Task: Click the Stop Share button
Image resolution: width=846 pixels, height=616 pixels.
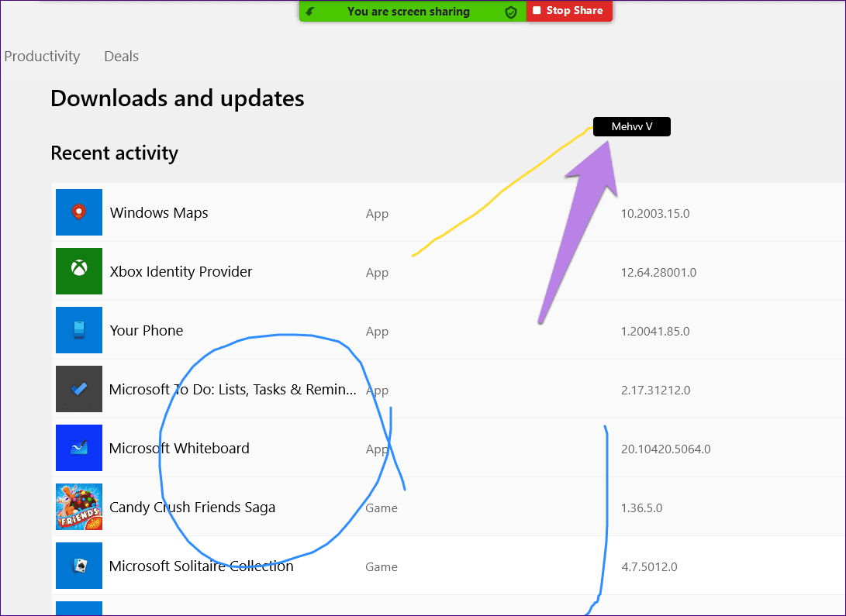Action: [x=568, y=11]
